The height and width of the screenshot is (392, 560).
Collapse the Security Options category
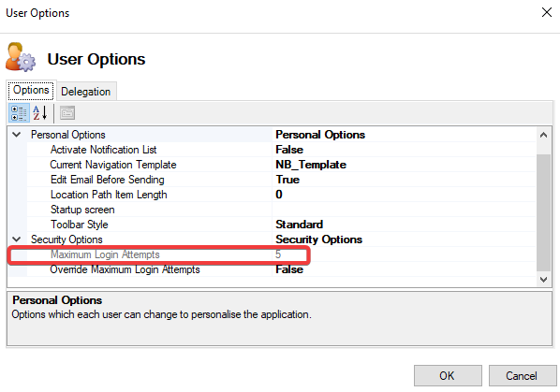(17, 240)
